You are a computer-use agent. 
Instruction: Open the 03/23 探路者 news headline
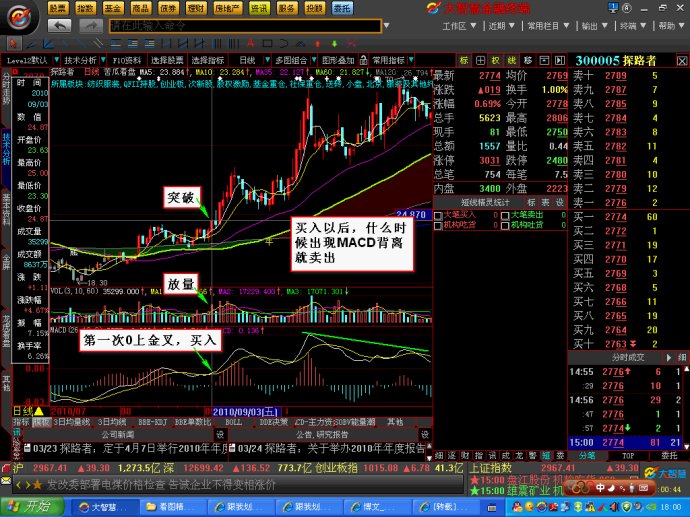[126, 448]
